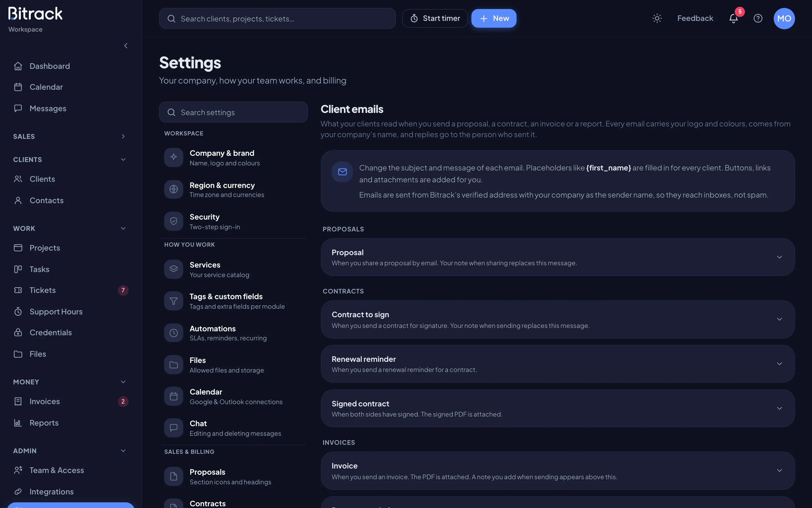Viewport: 812px width, 508px height.
Task: Focus the global search clients, projects, tickets field
Action: (x=277, y=18)
